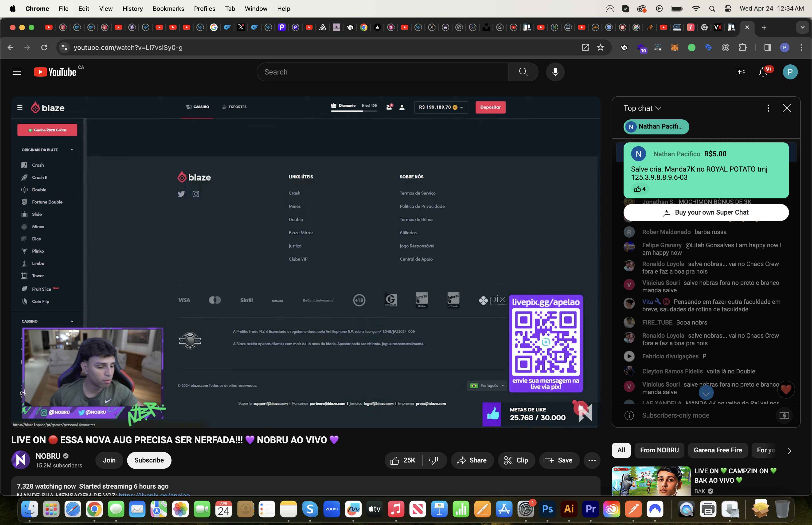Like the video (25K)
Viewport: 812px width, 525px height.
click(403, 460)
